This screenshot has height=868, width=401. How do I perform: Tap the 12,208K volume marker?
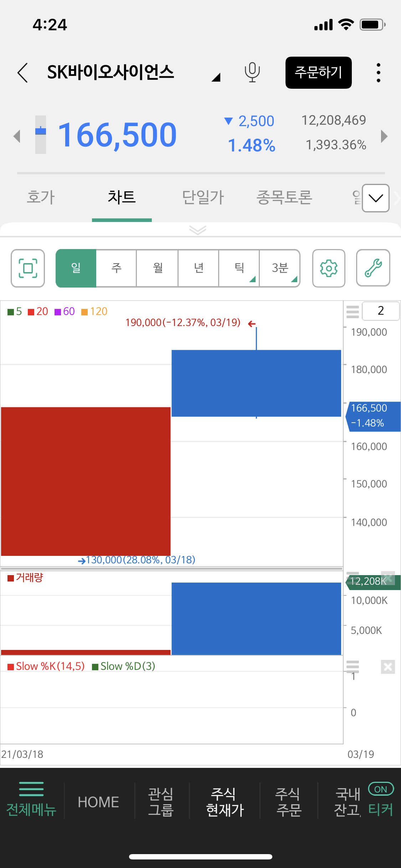(373, 582)
